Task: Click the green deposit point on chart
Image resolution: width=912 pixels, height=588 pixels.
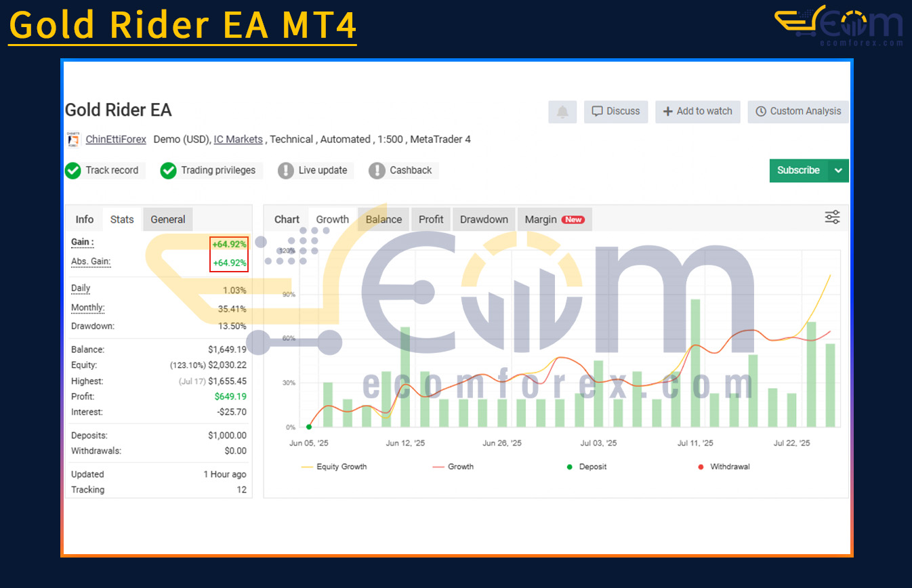Action: (x=309, y=427)
